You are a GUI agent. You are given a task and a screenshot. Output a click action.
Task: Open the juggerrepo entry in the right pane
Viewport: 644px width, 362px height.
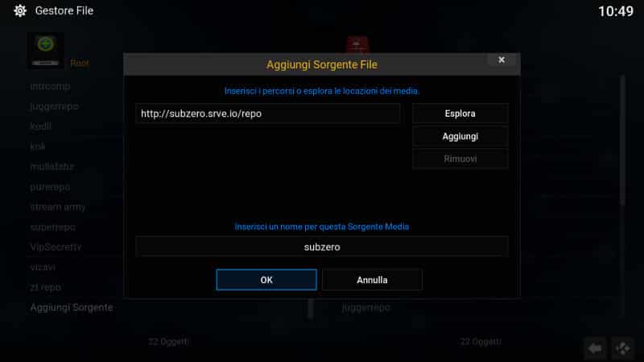(x=365, y=307)
